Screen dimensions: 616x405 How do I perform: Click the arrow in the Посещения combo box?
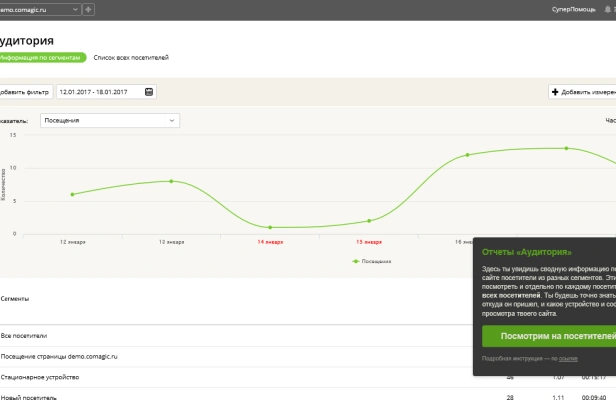172,121
